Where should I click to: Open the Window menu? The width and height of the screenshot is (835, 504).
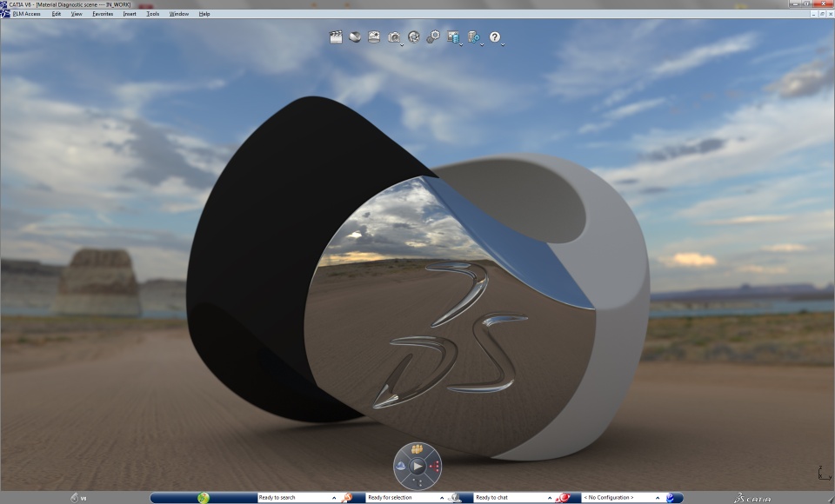[x=179, y=14]
